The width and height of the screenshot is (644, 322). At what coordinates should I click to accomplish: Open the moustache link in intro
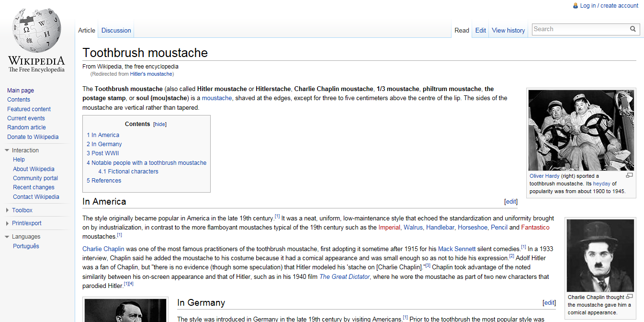217,98
